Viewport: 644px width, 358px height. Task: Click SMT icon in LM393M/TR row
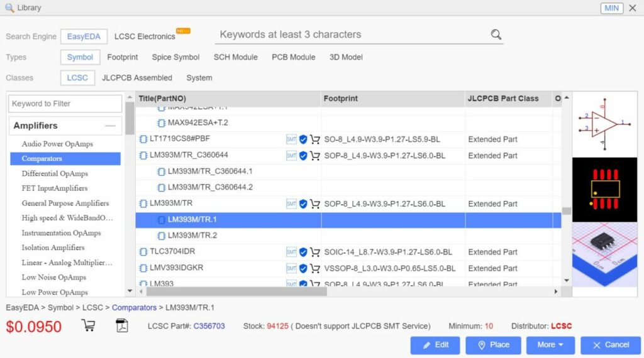click(x=291, y=204)
